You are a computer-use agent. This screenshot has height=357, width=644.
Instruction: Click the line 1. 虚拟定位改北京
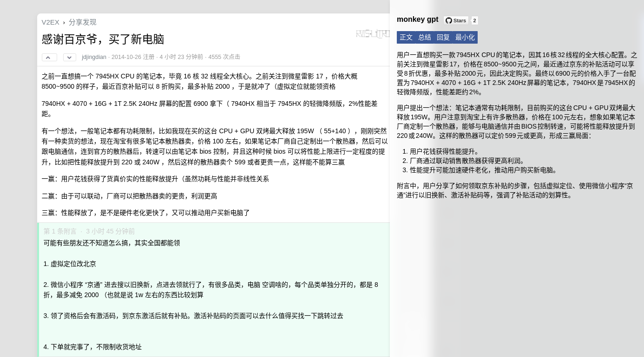click(70, 264)
